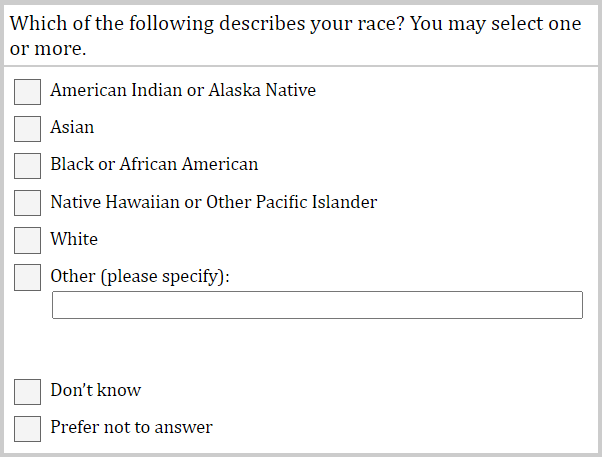The height and width of the screenshot is (457, 602).
Task: Click the 'White' label text
Action: (74, 240)
